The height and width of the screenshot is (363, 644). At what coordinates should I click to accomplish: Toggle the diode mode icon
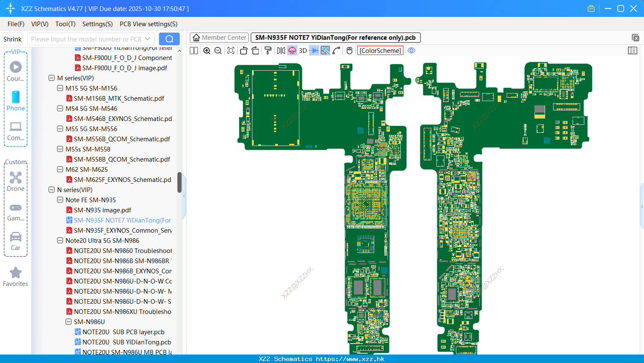pos(314,50)
